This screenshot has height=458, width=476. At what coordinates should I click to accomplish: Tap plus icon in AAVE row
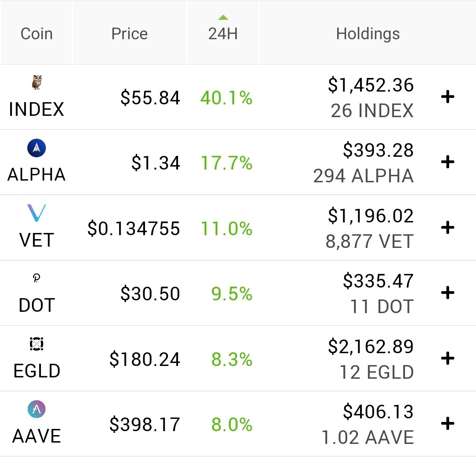[447, 423]
